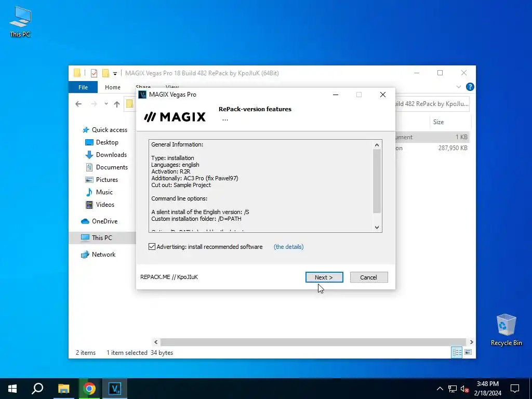Screen dimensions: 532x399
Task: Open the File tab in Explorer
Action: click(83, 87)
